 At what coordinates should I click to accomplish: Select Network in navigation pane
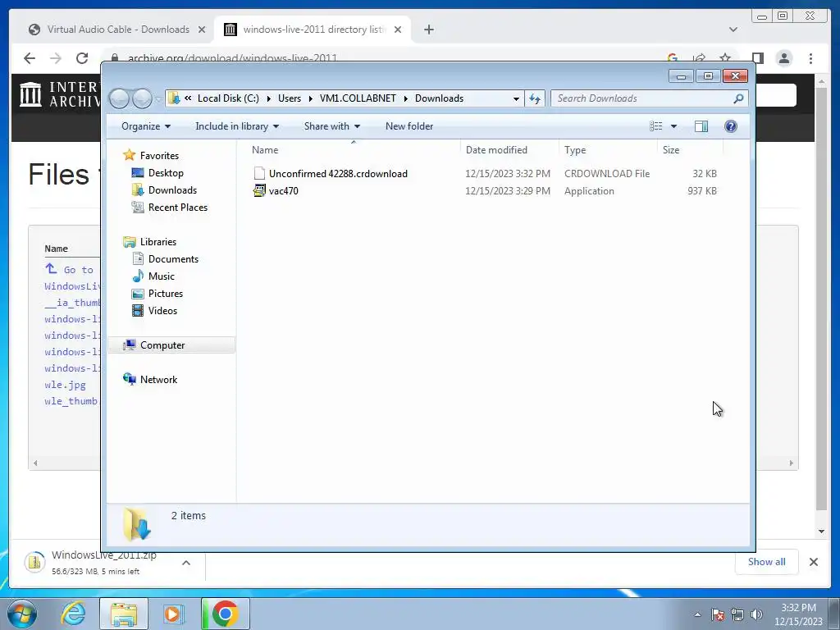(158, 379)
